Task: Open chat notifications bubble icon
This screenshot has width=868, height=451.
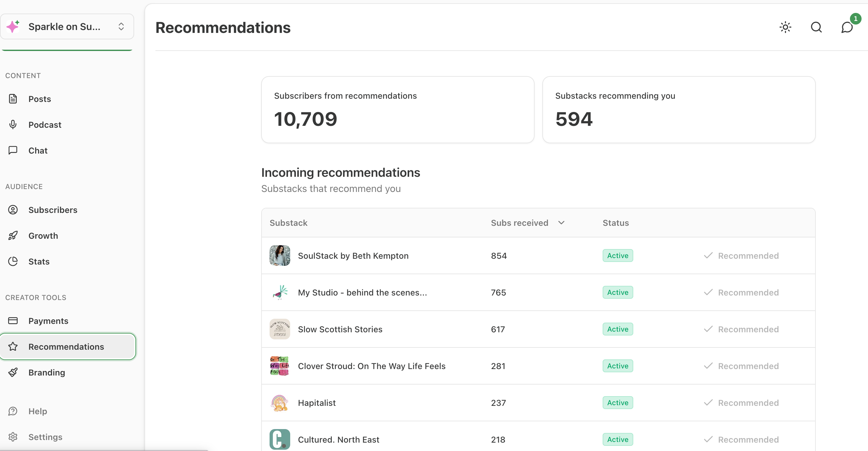Action: pyautogui.click(x=847, y=27)
